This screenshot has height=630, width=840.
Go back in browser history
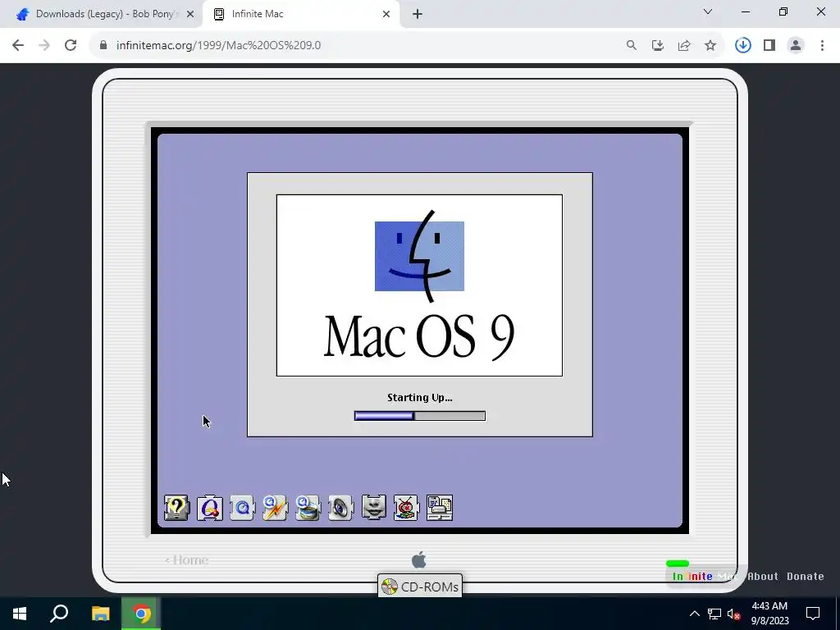tap(18, 45)
